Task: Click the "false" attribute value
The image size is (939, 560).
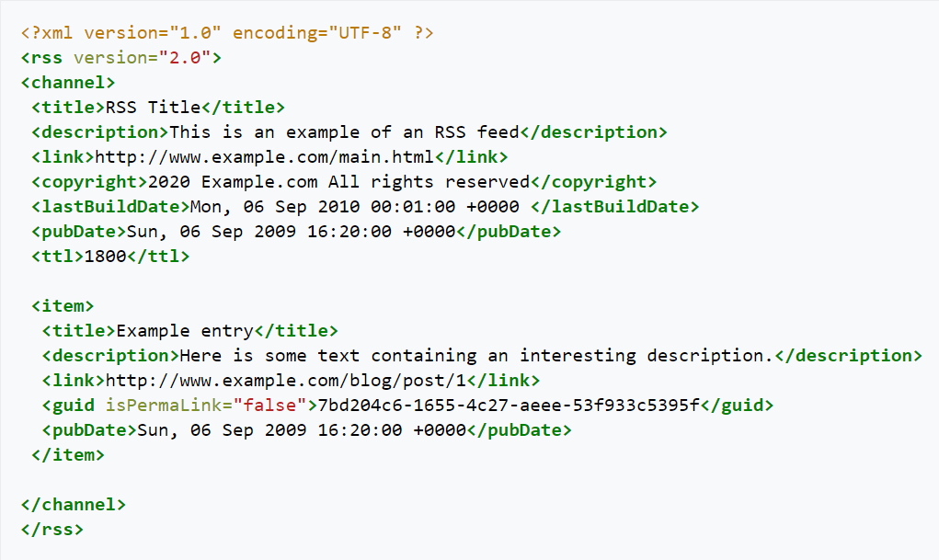Action: [x=269, y=406]
